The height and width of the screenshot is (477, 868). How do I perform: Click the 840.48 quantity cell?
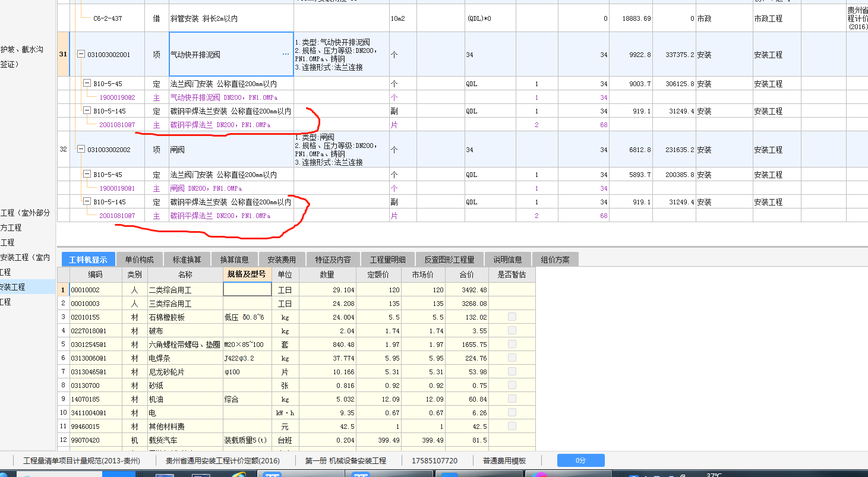[x=327, y=345]
